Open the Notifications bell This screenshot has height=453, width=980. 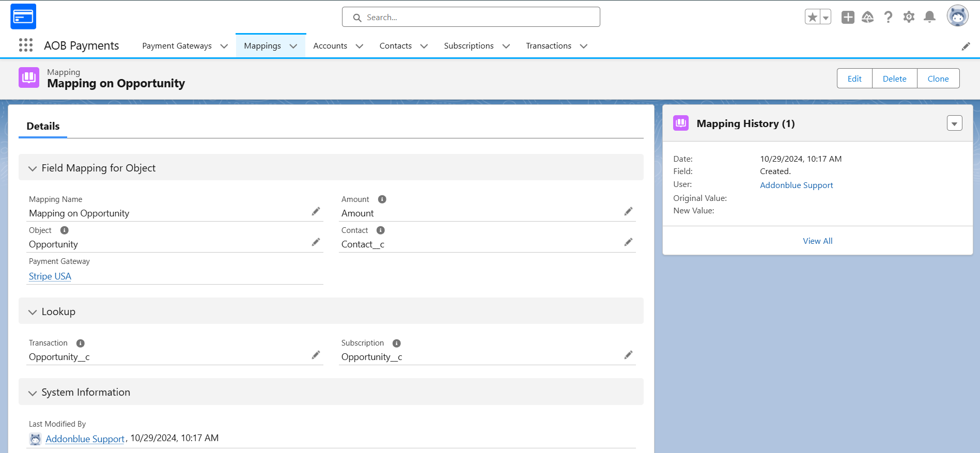pyautogui.click(x=929, y=17)
